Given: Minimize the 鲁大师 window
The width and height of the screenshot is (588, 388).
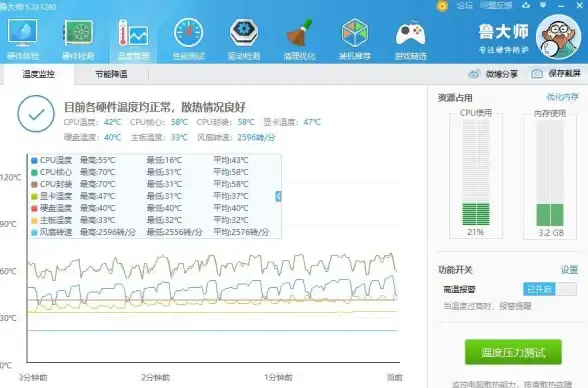Looking at the screenshot, I should [561, 6].
